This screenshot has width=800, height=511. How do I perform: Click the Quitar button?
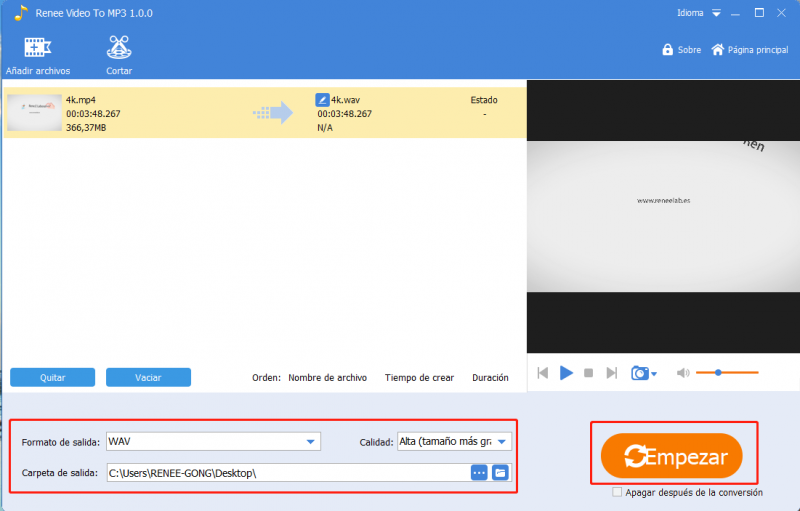53,377
